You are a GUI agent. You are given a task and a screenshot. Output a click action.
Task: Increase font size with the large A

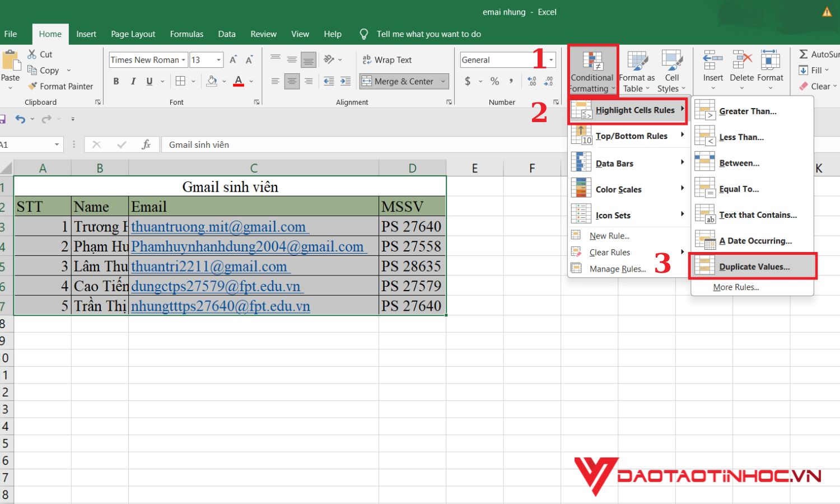(x=234, y=59)
